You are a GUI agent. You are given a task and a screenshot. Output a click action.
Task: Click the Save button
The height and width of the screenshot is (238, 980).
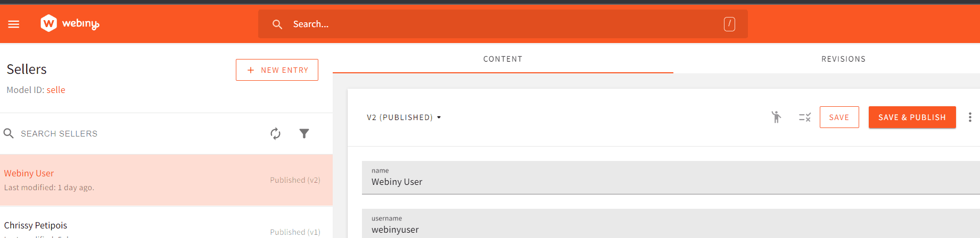839,117
